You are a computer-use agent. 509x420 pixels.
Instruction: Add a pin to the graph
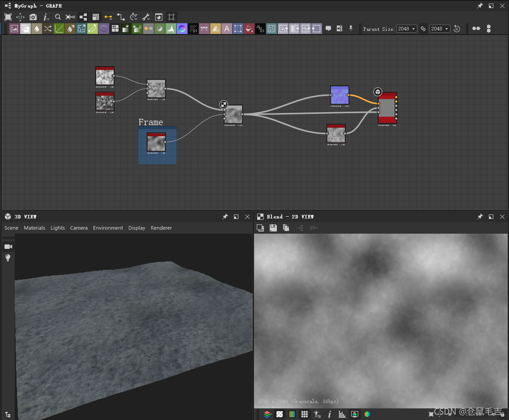(351, 29)
